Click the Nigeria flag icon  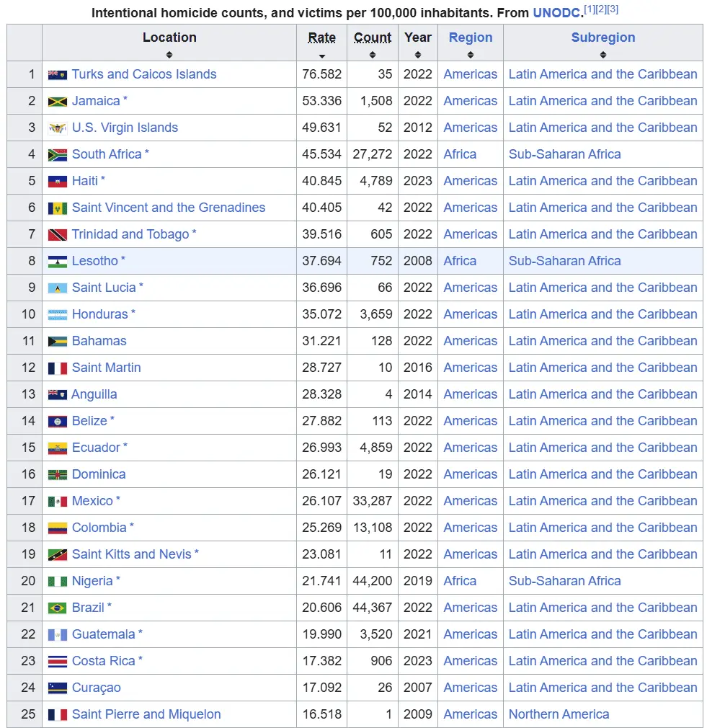pyautogui.click(x=57, y=582)
